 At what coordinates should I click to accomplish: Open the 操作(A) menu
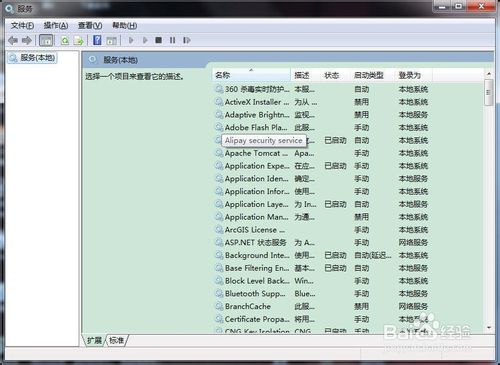(x=56, y=25)
